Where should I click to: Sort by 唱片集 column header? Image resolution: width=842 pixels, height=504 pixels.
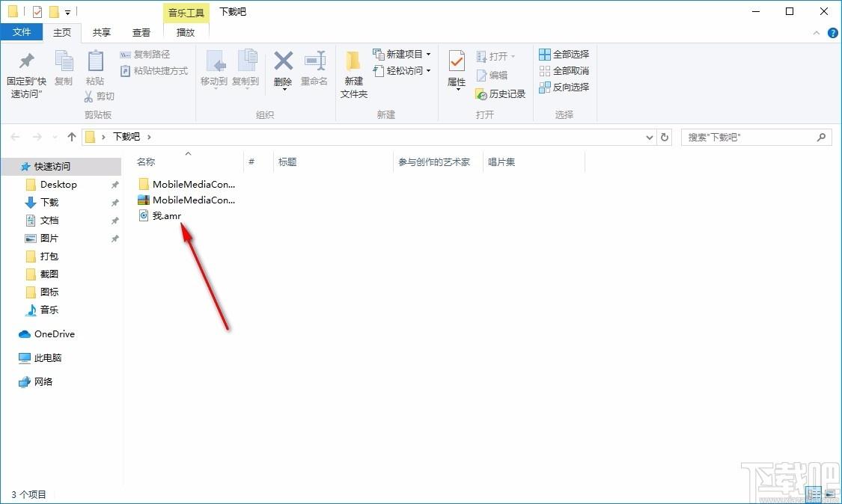click(501, 162)
